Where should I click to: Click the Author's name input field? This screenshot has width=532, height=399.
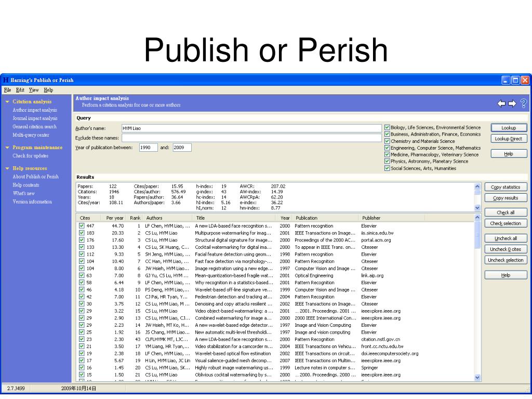point(251,128)
